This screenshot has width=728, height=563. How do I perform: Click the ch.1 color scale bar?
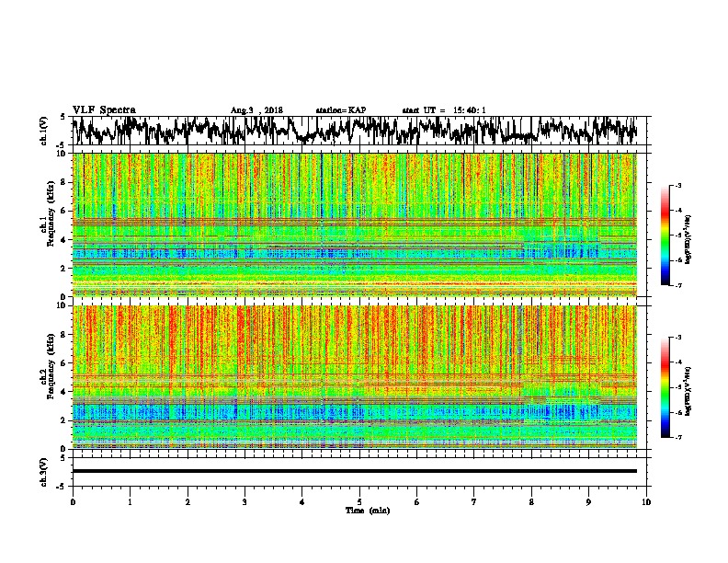pos(665,236)
